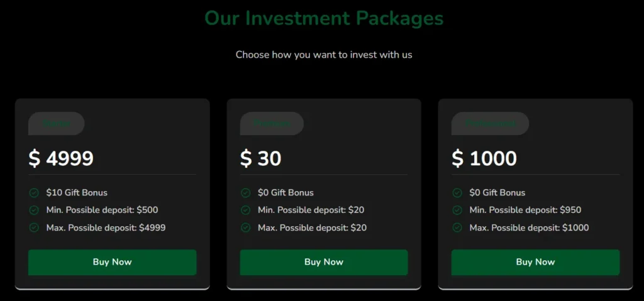
Task: Click the 'Choose how you want to invest' subtitle
Action: coord(324,55)
